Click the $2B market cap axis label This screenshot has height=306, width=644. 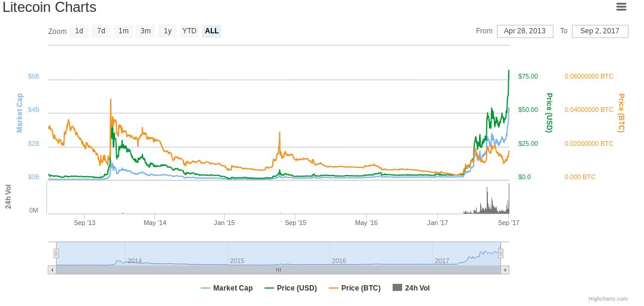coord(34,143)
